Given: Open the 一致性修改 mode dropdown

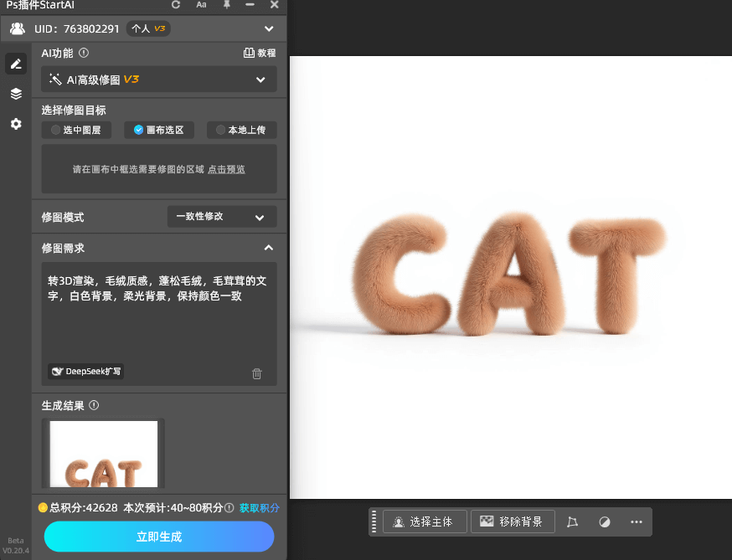Looking at the screenshot, I should click(221, 216).
